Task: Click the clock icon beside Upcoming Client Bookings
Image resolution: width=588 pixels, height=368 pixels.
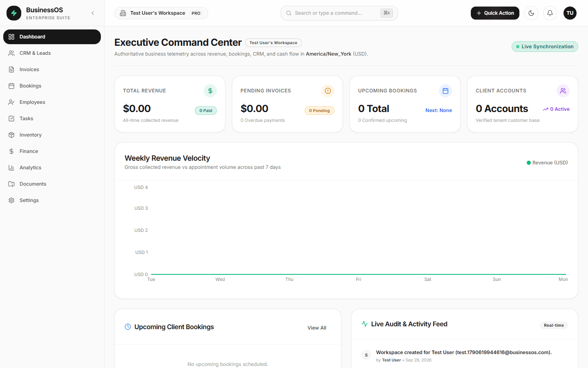Action: (128, 327)
